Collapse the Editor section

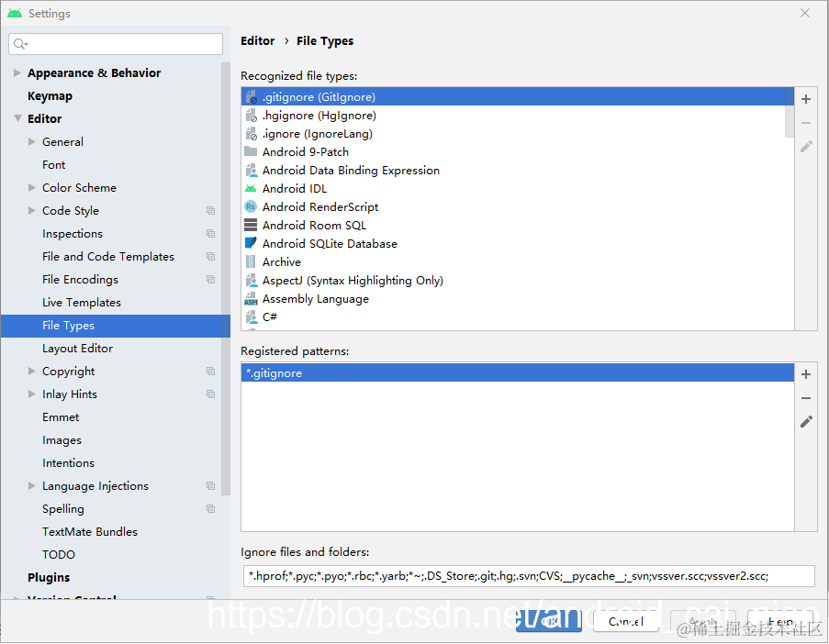(x=17, y=118)
